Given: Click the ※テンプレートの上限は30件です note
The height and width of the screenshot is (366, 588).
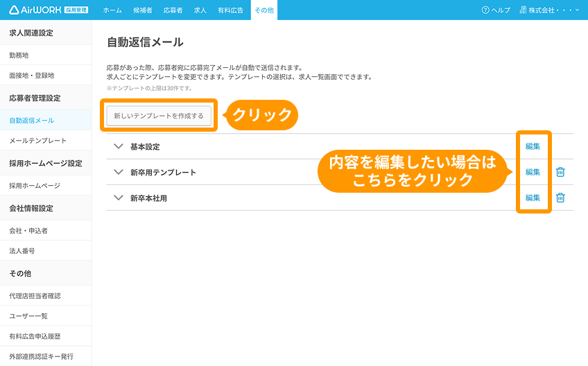Looking at the screenshot, I should tap(150, 89).
